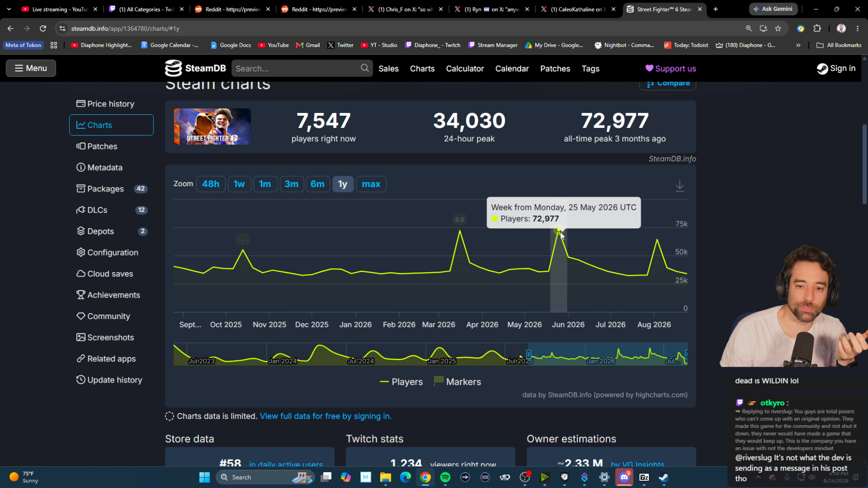Click the Street Fighter 6 game thumbnail
The height and width of the screenshot is (488, 868).
click(212, 127)
